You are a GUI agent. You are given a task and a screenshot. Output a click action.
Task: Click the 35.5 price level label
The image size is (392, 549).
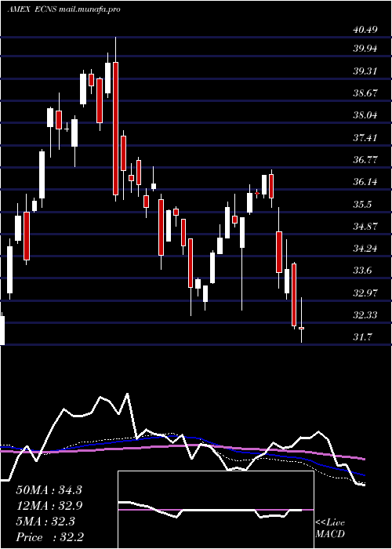(363, 205)
